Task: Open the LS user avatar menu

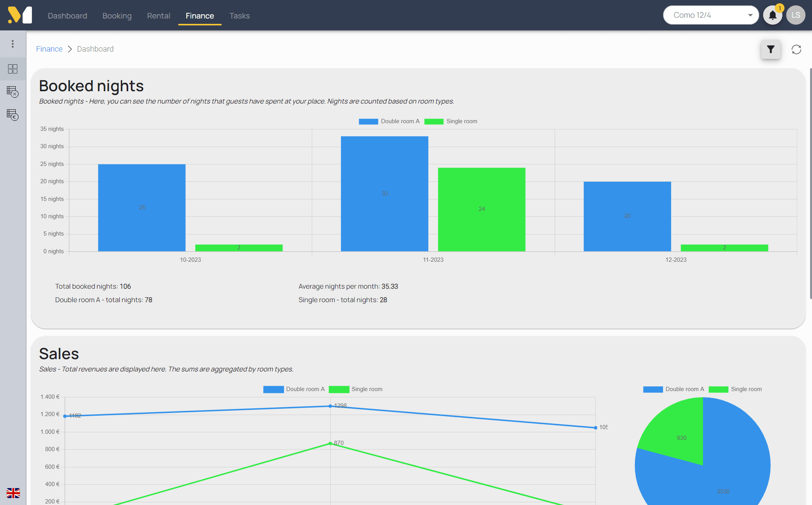Action: click(795, 15)
